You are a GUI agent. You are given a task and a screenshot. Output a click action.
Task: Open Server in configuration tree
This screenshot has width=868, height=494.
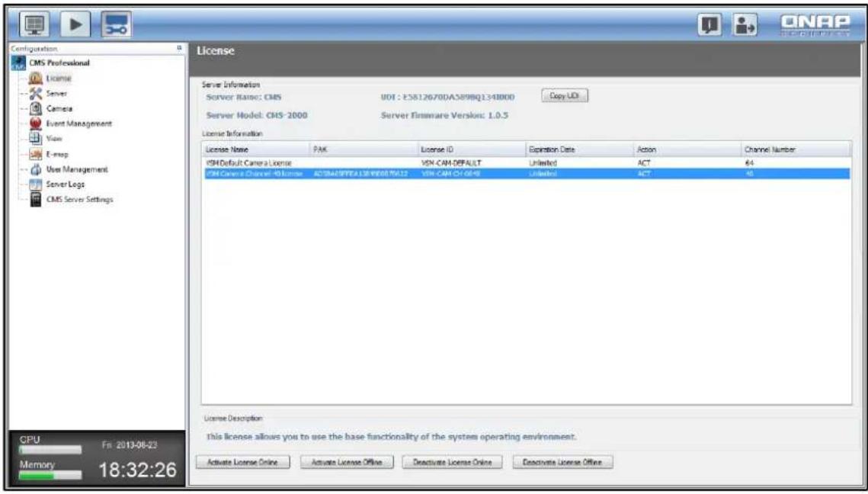[x=56, y=94]
